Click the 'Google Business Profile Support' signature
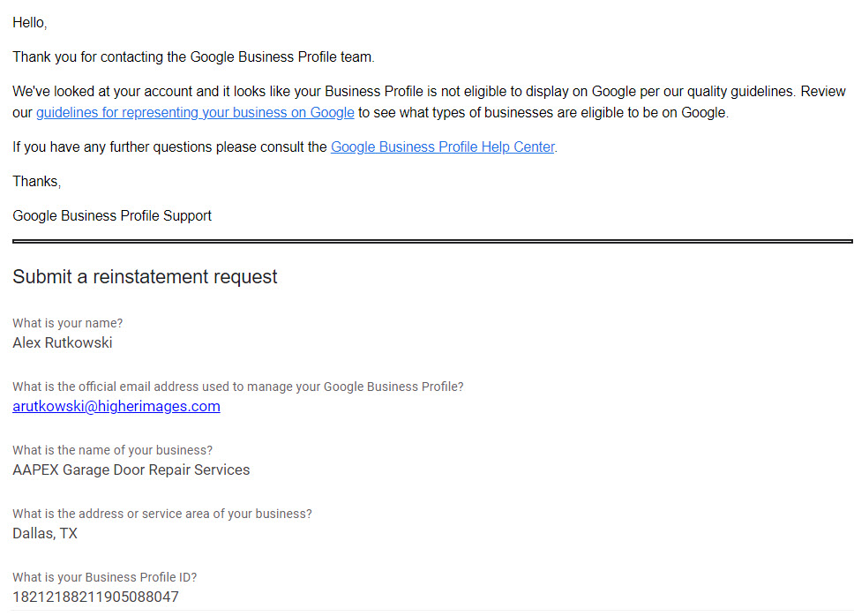 [112, 215]
